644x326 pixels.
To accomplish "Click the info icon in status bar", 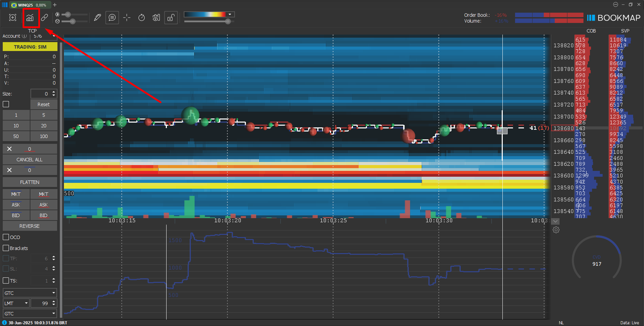I will click(4, 323).
